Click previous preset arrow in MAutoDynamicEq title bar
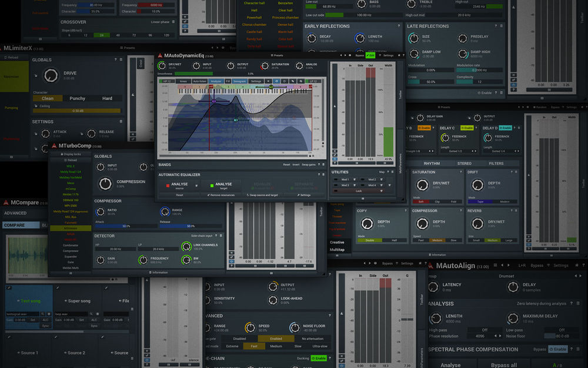 coord(341,55)
